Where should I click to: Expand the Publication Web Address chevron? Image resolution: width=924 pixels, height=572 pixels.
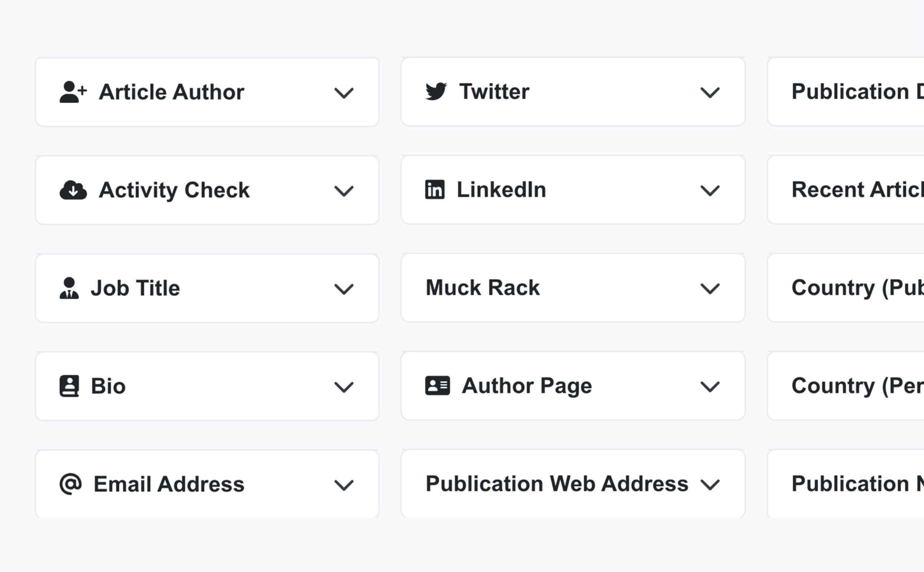[x=709, y=485]
